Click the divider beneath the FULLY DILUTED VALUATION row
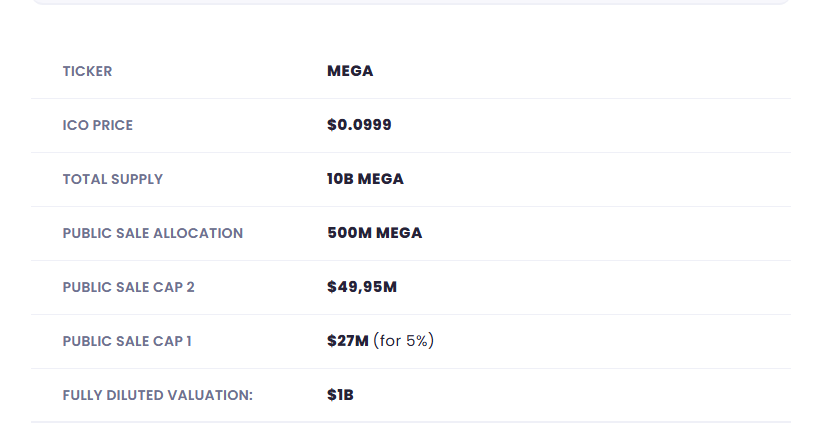813x428 pixels. [410, 422]
